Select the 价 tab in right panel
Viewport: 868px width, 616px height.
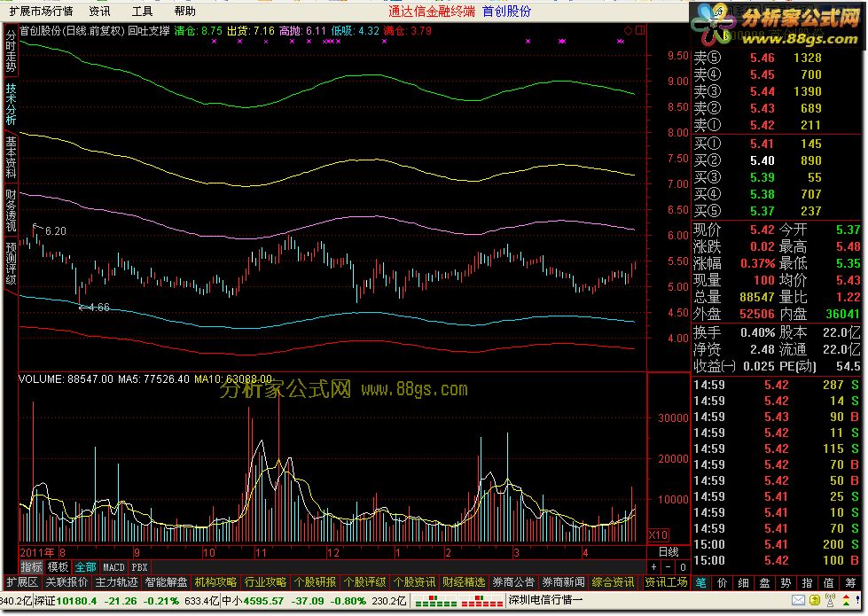point(723,583)
